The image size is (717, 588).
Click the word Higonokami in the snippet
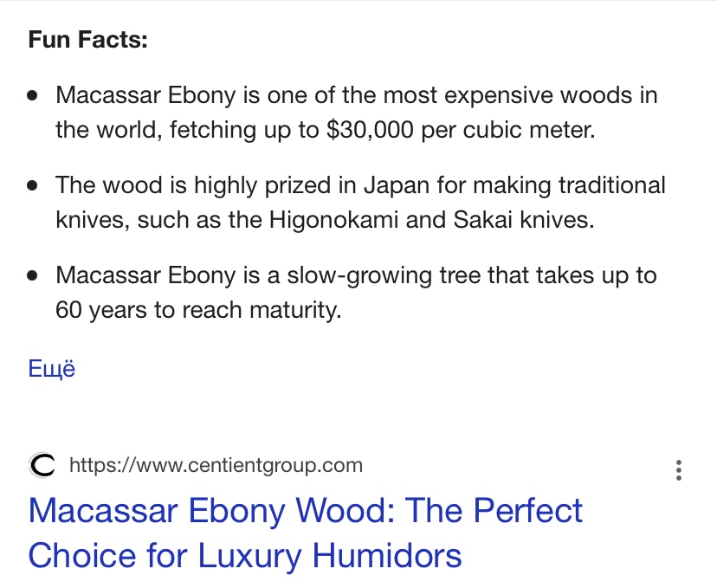pos(333,220)
